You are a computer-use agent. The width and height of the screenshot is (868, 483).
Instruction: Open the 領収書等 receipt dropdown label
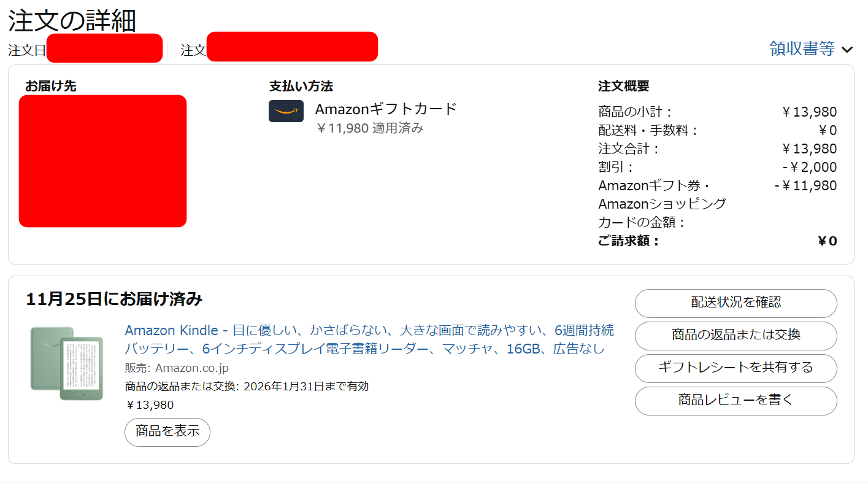pyautogui.click(x=802, y=49)
